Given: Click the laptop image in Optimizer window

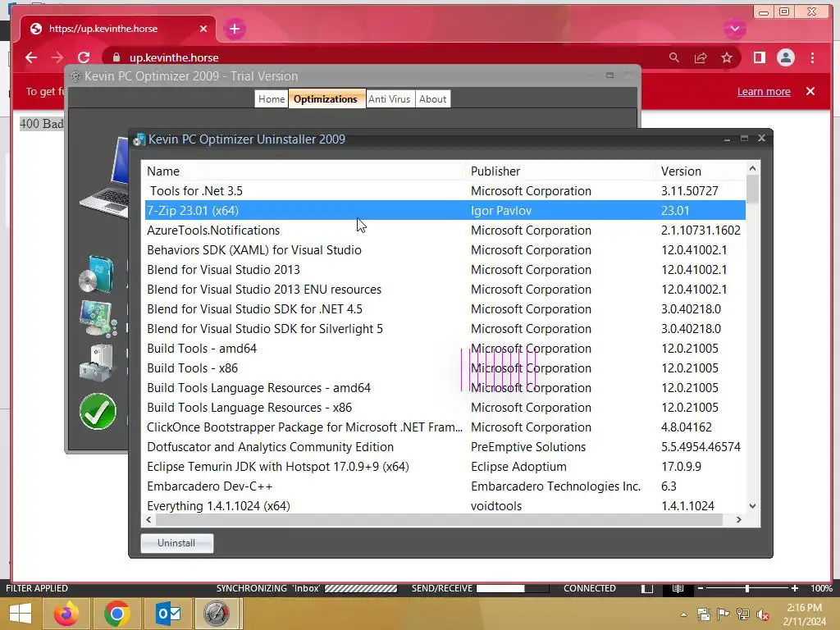Looking at the screenshot, I should [x=104, y=178].
